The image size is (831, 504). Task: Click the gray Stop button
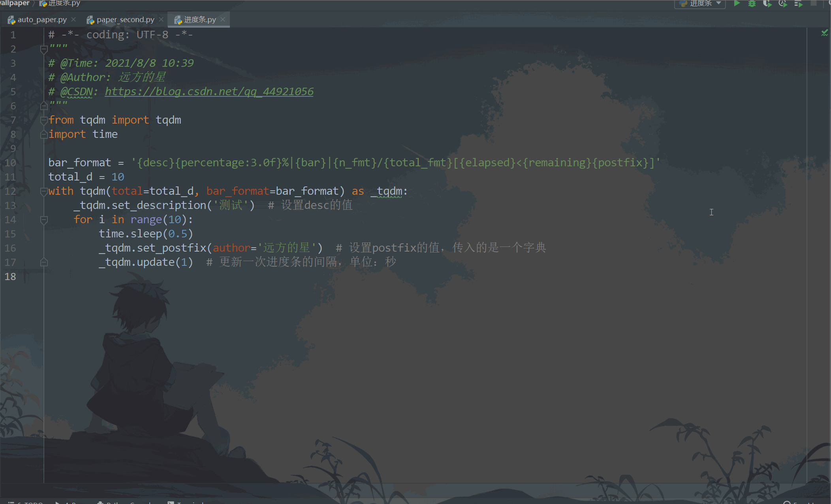pyautogui.click(x=814, y=3)
